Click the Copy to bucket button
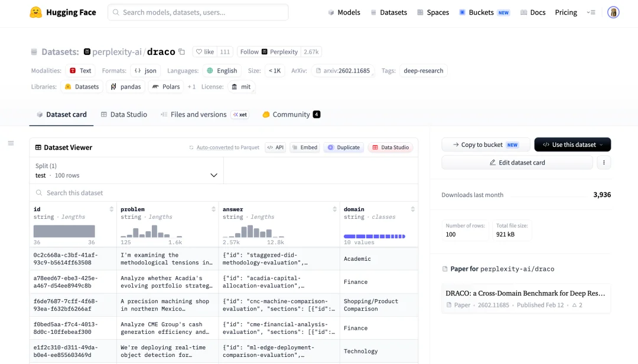This screenshot has height=364, width=638. tap(486, 145)
